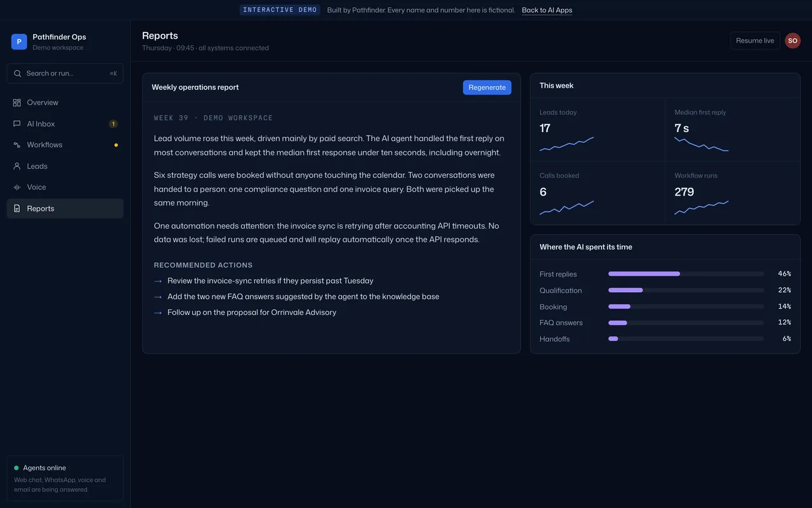Click the Leads today sparkline chart
This screenshot has width=812, height=508.
[566, 144]
